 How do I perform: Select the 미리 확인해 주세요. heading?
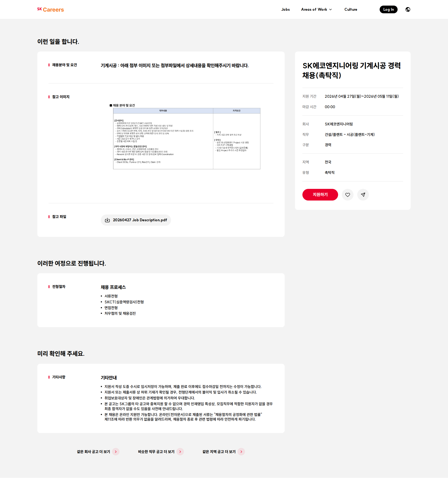coord(61,353)
